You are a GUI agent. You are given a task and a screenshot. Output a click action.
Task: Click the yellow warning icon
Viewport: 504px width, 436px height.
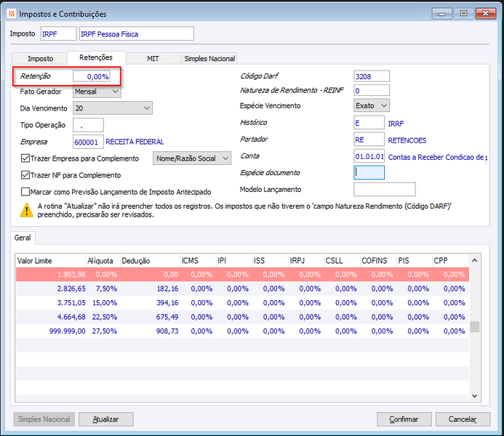[26, 210]
